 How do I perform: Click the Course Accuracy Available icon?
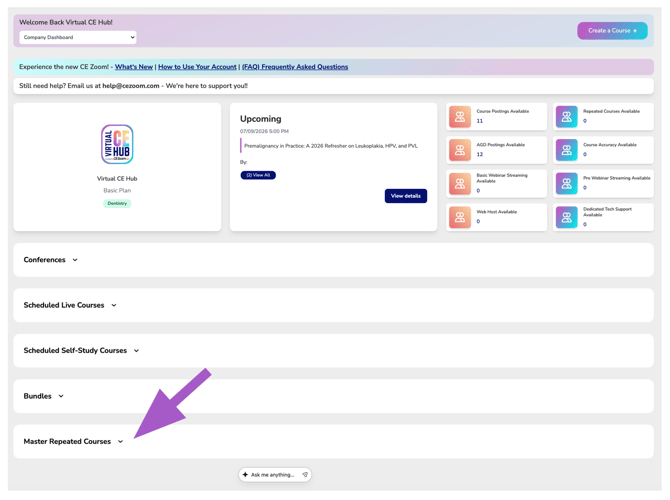pos(567,150)
